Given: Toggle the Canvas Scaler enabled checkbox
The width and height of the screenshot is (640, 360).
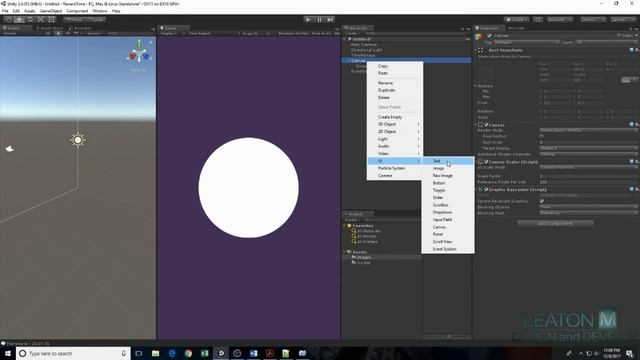Looking at the screenshot, I should click(x=486, y=162).
